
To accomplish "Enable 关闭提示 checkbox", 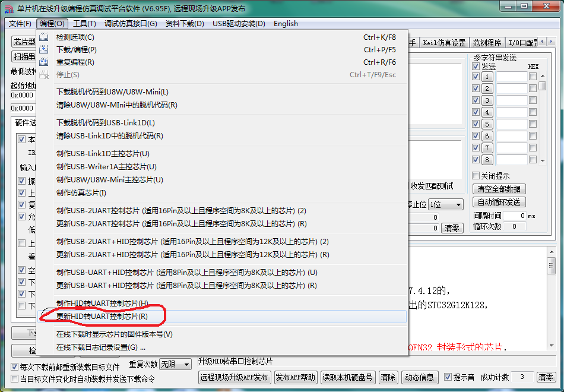I will click(x=476, y=176).
